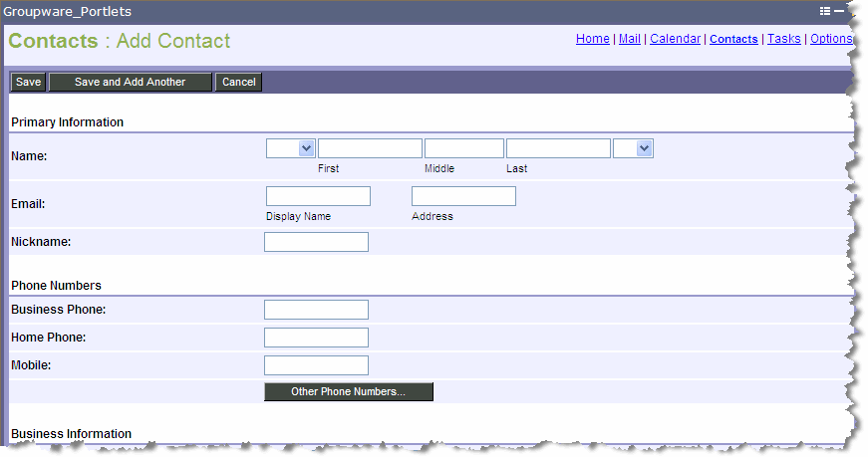Open the Tasks link

[784, 39]
